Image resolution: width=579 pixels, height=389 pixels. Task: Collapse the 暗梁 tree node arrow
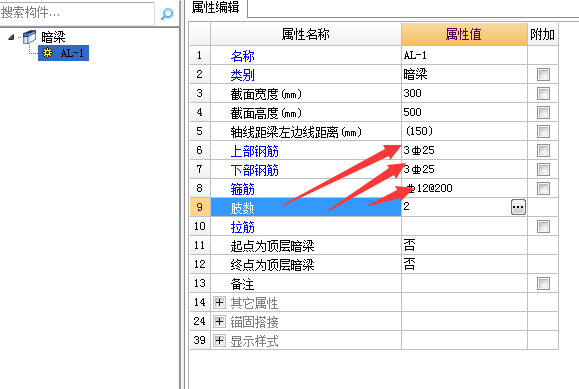(x=11, y=37)
